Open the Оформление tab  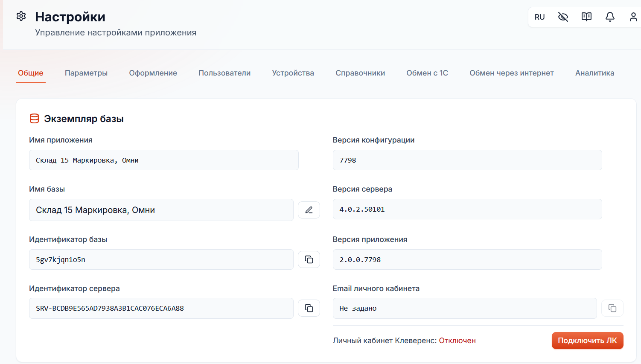tap(153, 73)
